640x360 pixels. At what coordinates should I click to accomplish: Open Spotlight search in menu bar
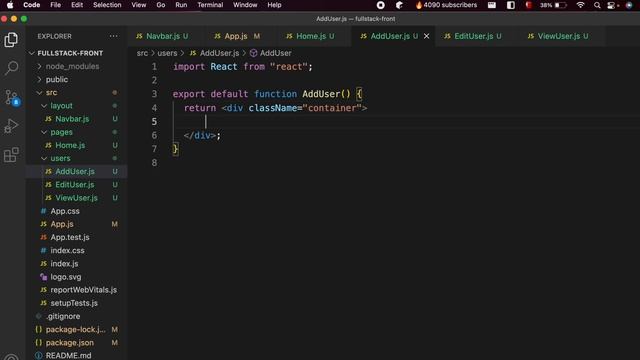tap(597, 5)
